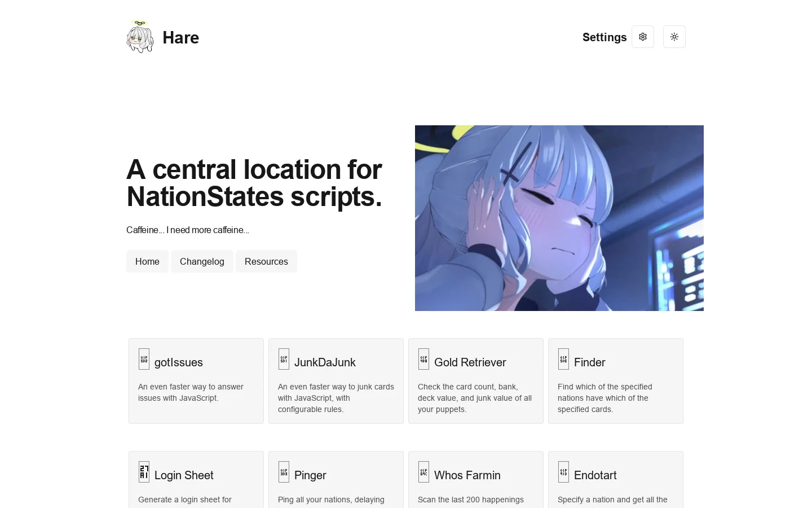Click the Endotart file icon

[x=563, y=472]
